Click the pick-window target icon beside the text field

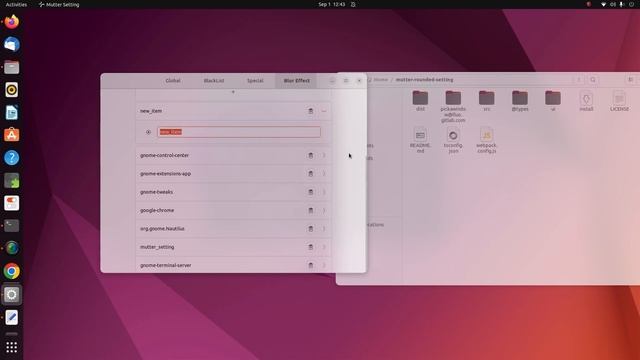click(x=148, y=132)
